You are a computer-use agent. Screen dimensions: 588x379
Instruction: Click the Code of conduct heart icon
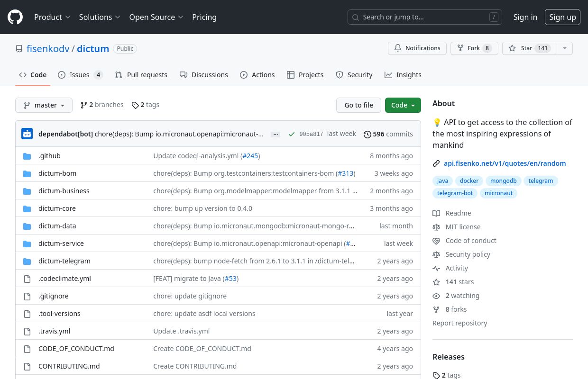436,241
